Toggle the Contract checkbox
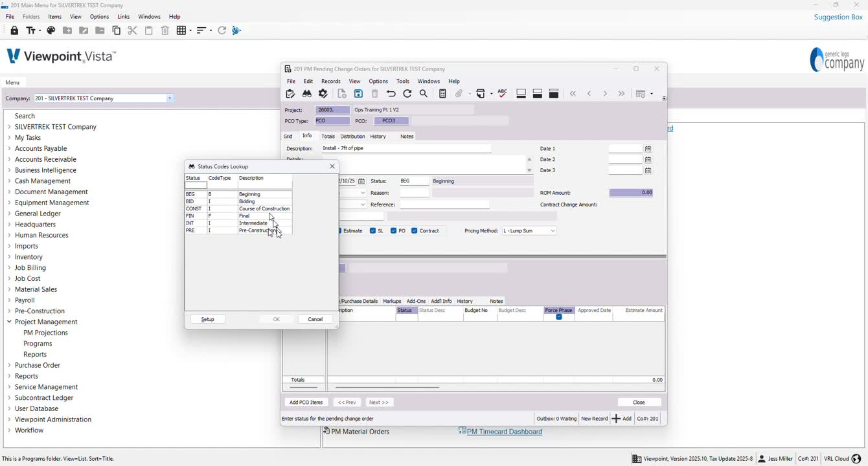 (414, 230)
